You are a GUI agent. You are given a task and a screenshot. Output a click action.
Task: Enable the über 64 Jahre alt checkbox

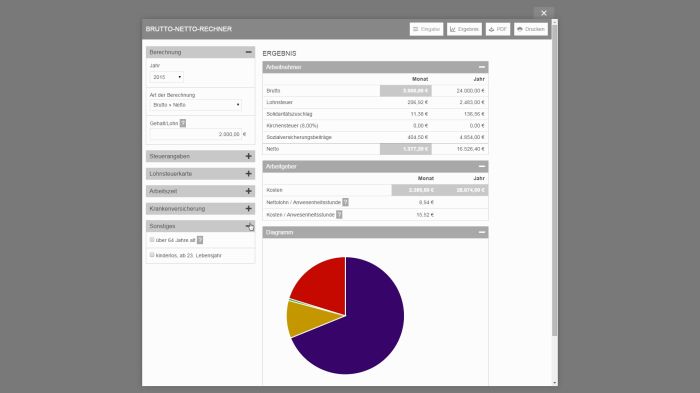pyautogui.click(x=152, y=240)
